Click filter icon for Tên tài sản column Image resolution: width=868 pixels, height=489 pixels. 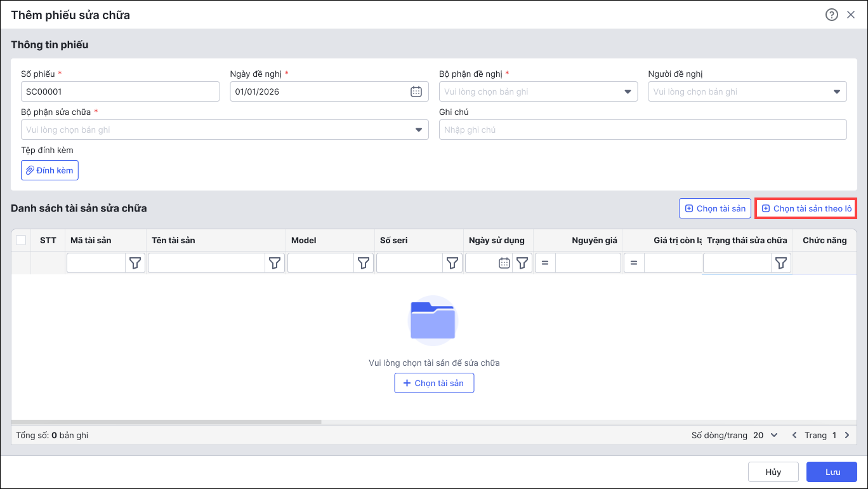click(x=275, y=264)
